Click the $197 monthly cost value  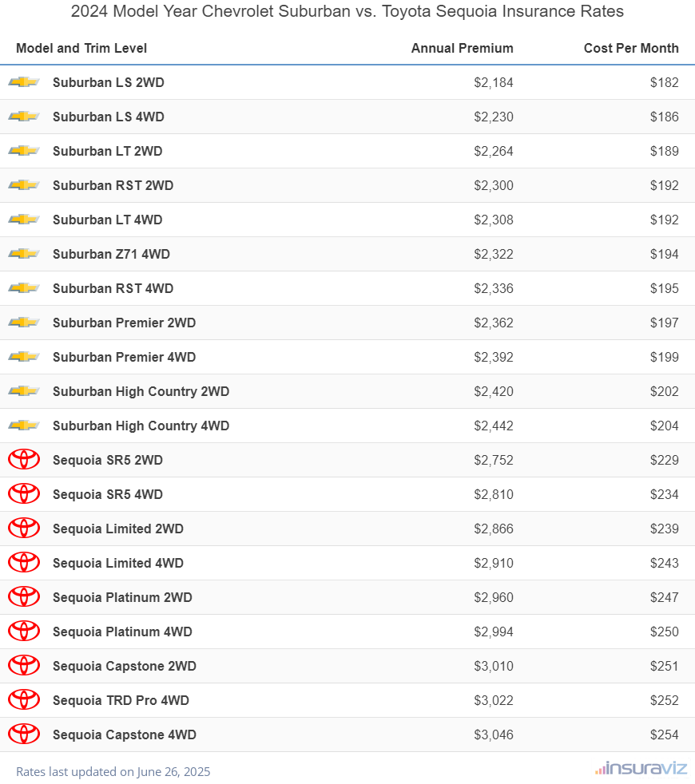tap(665, 323)
